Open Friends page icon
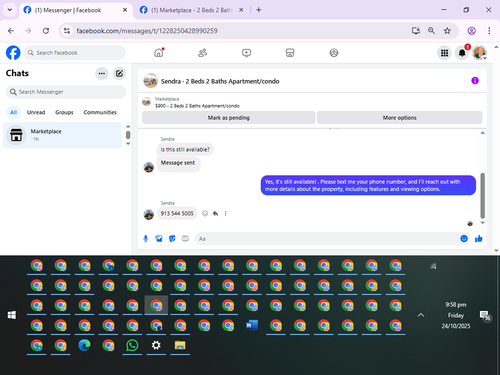This screenshot has width=500, height=375. pyautogui.click(x=203, y=53)
